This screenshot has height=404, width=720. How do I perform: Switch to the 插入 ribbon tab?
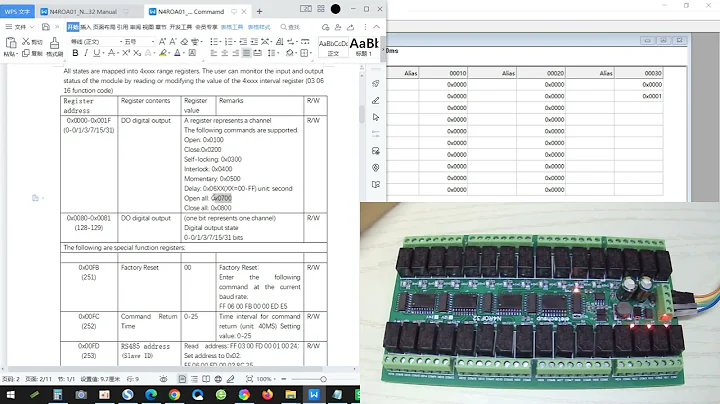(x=86, y=27)
